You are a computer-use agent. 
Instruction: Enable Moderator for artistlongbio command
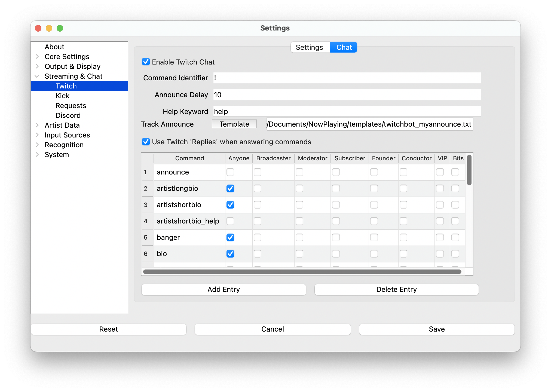[x=299, y=188]
